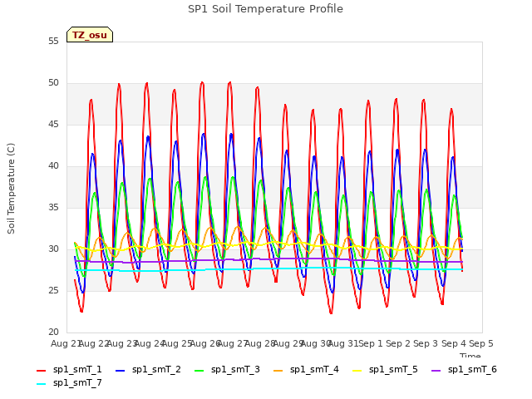Click the Sep 4 x-axis label

pyautogui.click(x=454, y=343)
